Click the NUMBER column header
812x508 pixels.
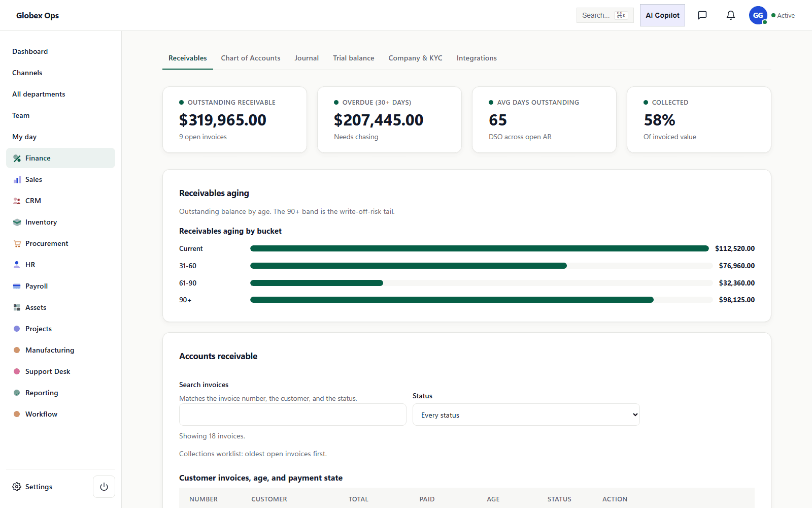204,499
